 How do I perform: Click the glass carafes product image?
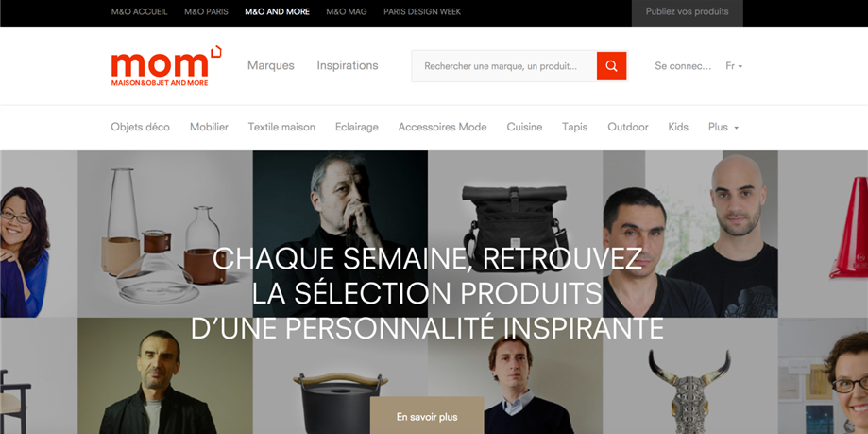(x=165, y=234)
